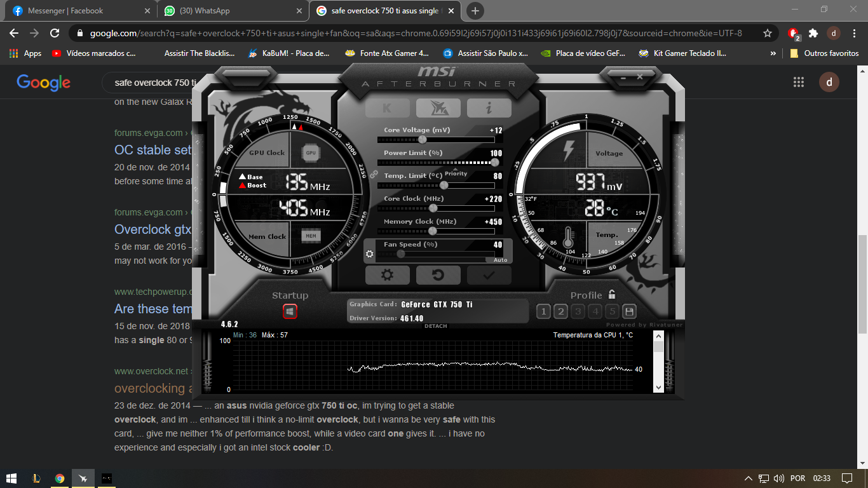Save current settings with floppy disk icon
The height and width of the screenshot is (488, 868).
pyautogui.click(x=629, y=311)
